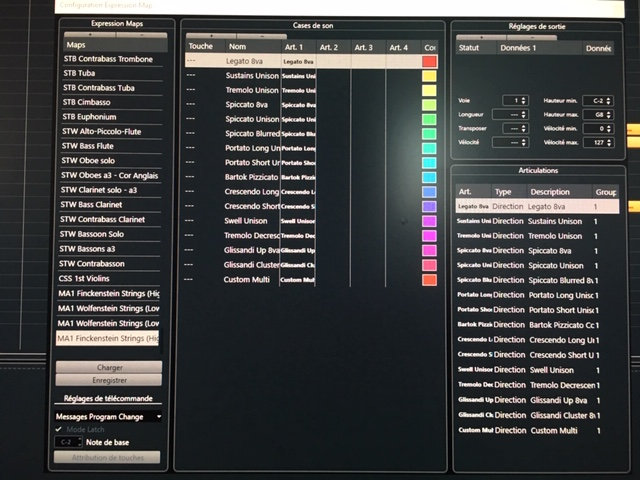Screen dimensions: 640x480
Task: Click the Touche column header
Action: pyautogui.click(x=204, y=47)
